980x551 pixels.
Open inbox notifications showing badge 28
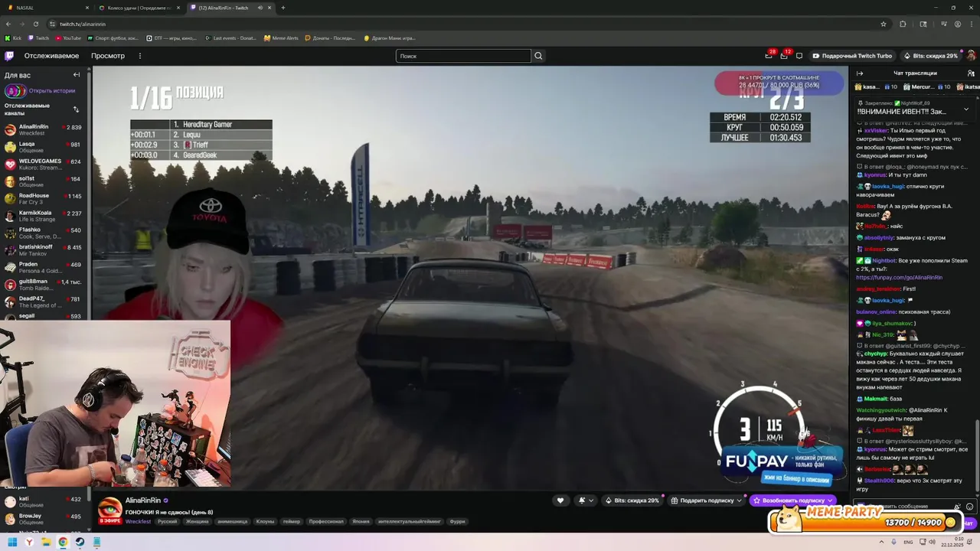(769, 56)
